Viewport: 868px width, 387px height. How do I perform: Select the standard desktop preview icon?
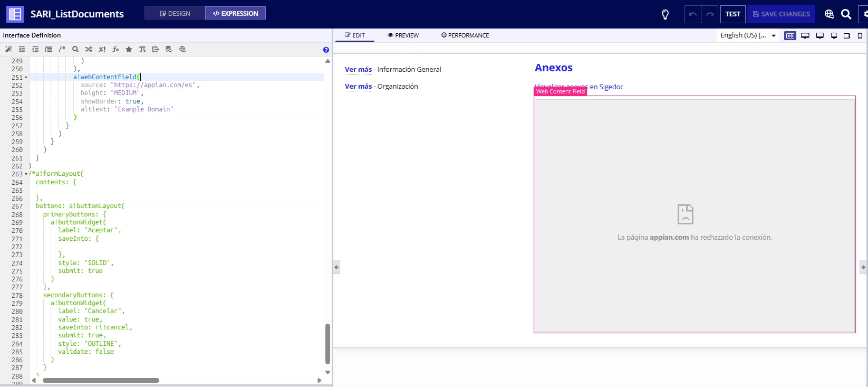click(820, 35)
